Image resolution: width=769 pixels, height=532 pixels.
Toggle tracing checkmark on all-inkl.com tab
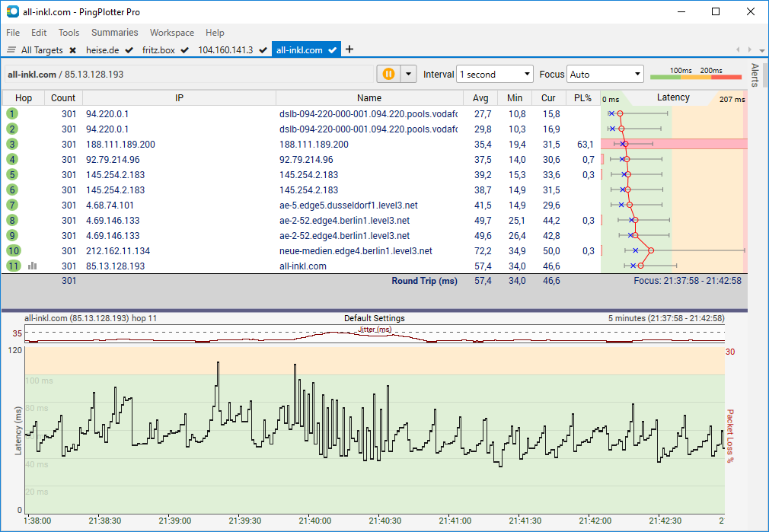click(332, 49)
